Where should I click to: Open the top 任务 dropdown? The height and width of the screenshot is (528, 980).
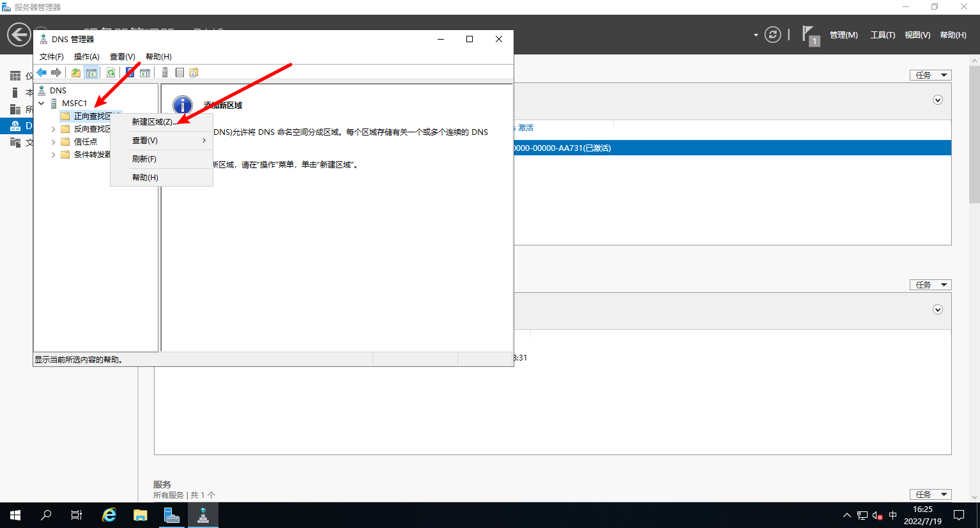coord(930,75)
